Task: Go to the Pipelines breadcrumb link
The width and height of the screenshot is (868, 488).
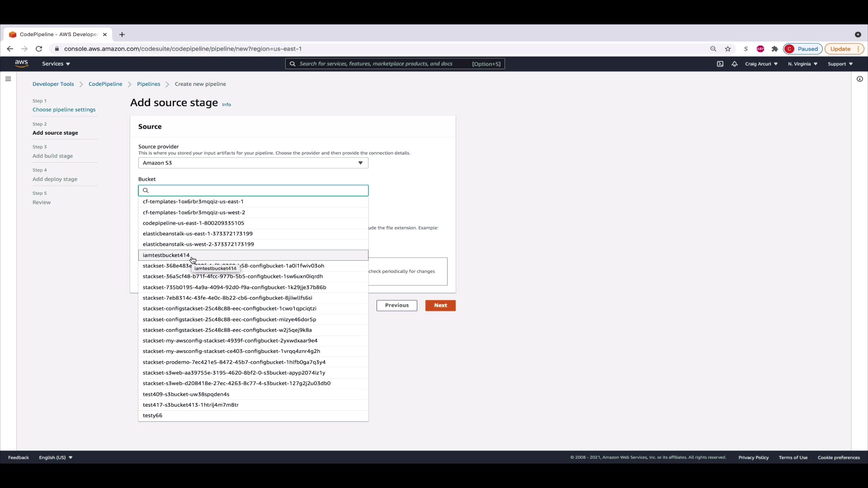Action: (149, 84)
